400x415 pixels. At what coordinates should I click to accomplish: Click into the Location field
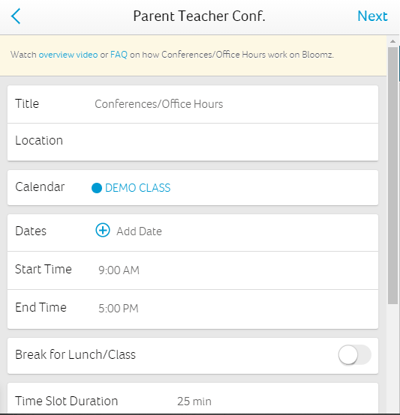[x=193, y=142]
